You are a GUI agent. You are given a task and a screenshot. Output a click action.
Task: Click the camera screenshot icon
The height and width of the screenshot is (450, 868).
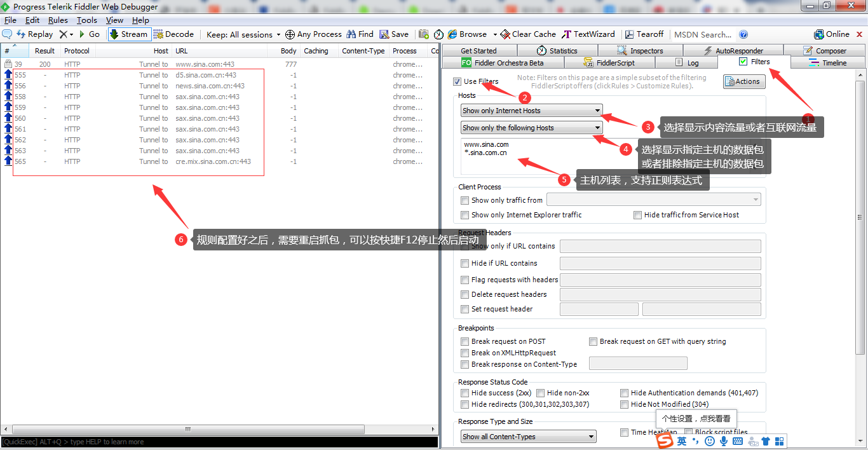(423, 34)
